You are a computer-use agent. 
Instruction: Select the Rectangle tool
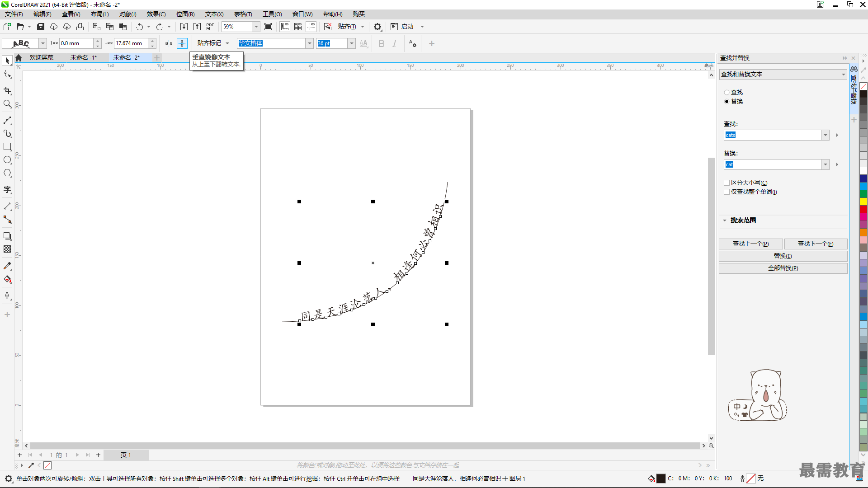point(7,147)
